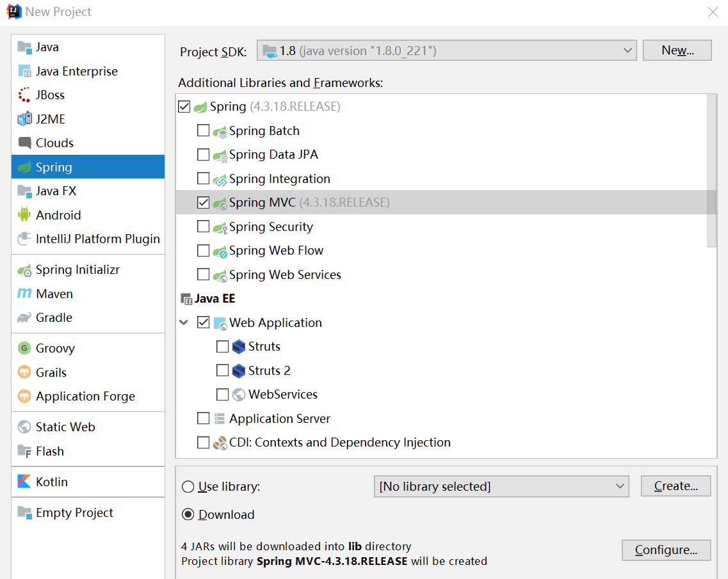The width and height of the screenshot is (728, 579).
Task: Open the No library selected dropdown
Action: point(501,486)
